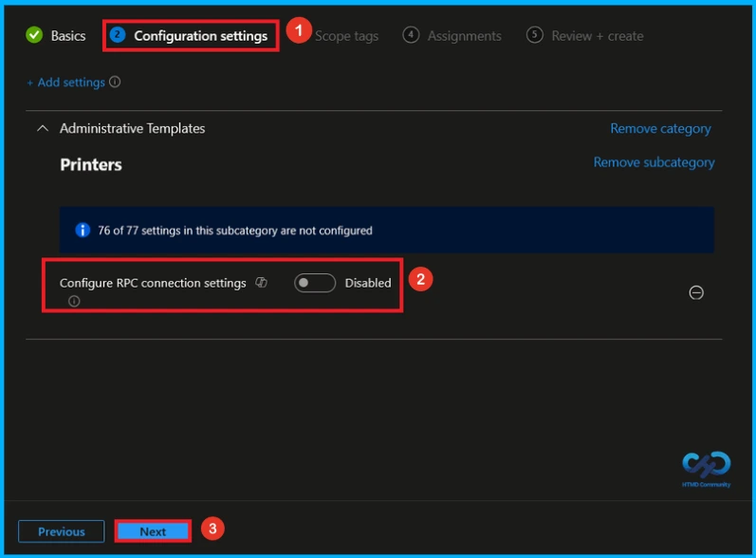
Task: Click the step 2 circle icon
Action: coord(118,35)
